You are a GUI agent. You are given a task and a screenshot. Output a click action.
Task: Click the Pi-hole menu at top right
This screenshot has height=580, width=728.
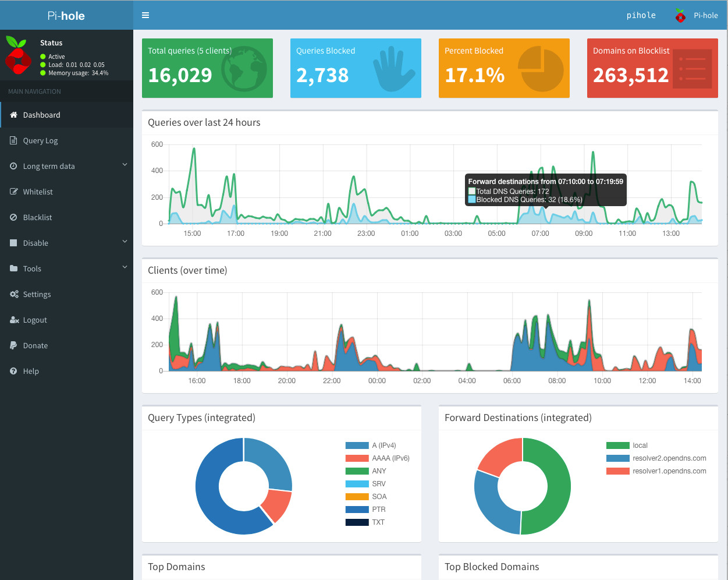(697, 15)
